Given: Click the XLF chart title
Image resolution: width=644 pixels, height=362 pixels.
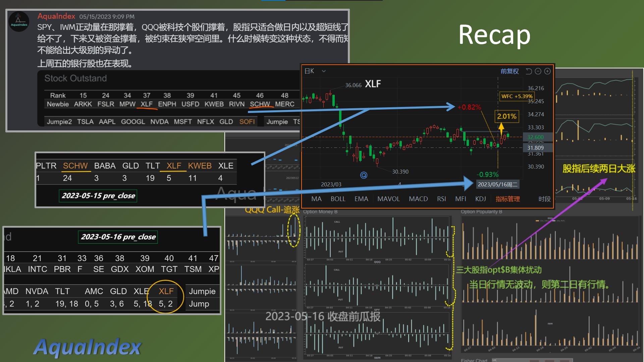Looking at the screenshot, I should tap(373, 84).
